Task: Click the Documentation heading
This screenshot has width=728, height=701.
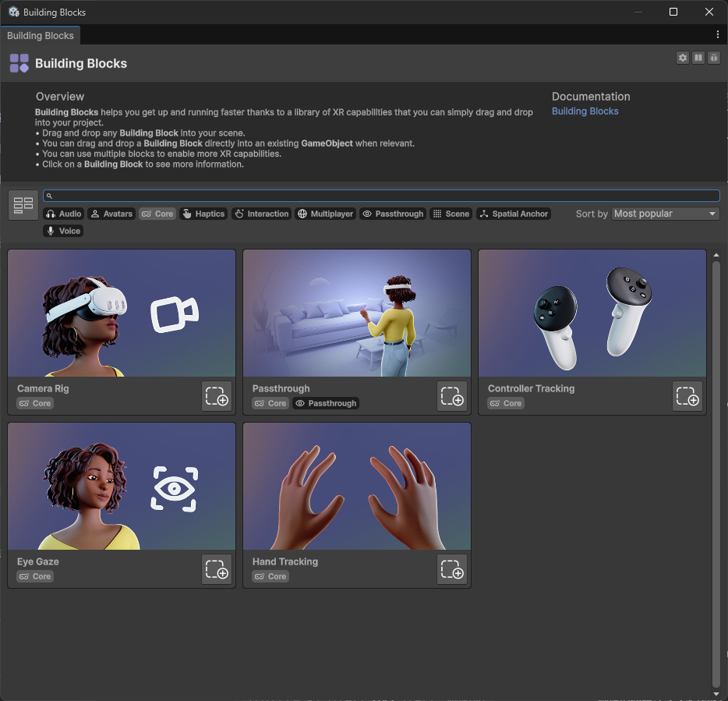Action: [591, 97]
